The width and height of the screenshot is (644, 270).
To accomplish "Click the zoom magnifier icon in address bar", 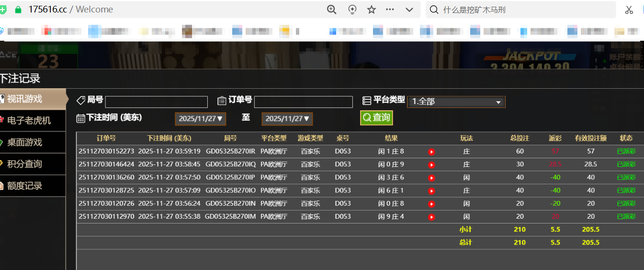I will pos(332,10).
